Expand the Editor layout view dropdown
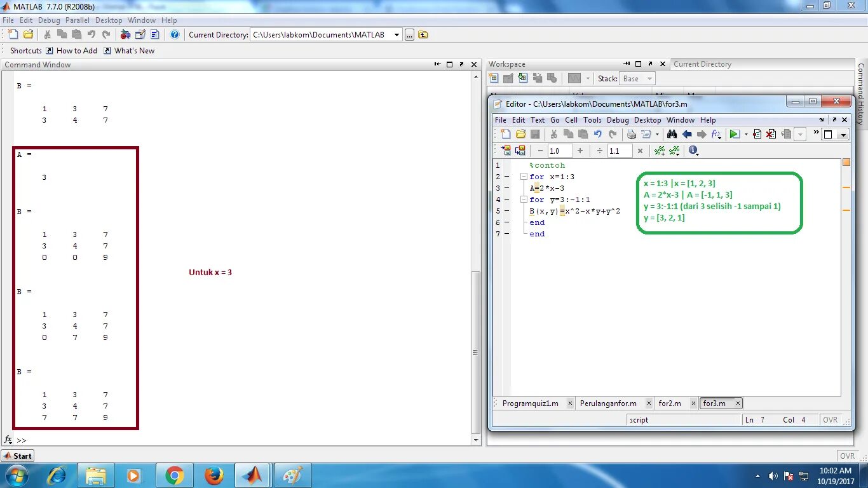This screenshot has width=868, height=488. coord(844,134)
